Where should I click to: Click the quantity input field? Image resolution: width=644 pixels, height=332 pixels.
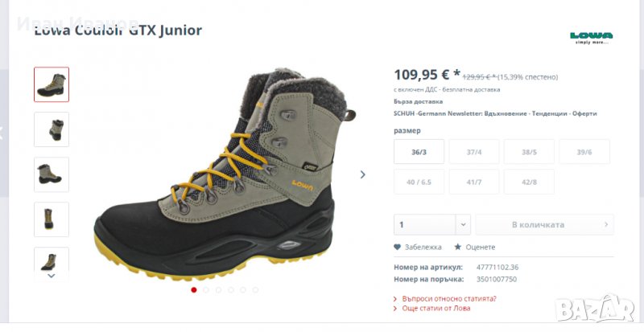coord(424,224)
